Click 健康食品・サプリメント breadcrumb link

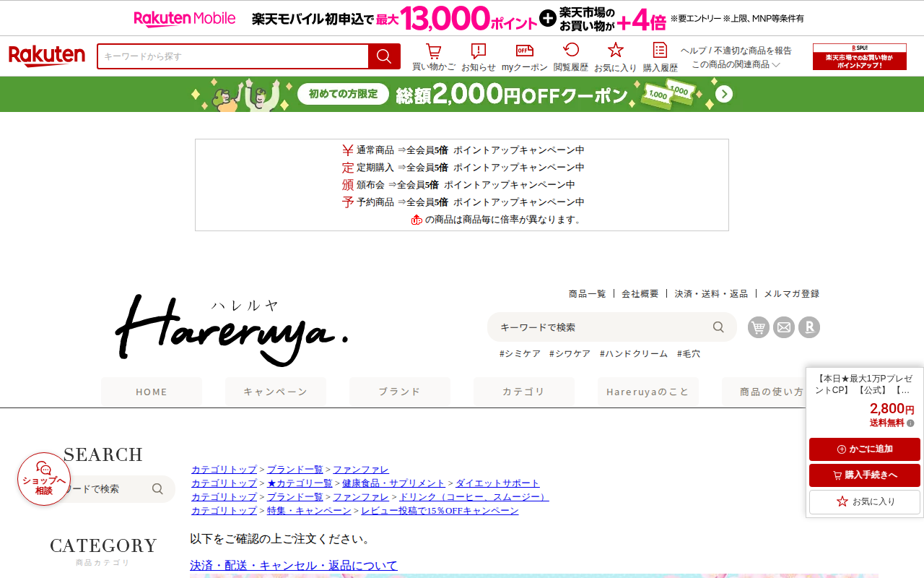click(x=394, y=483)
